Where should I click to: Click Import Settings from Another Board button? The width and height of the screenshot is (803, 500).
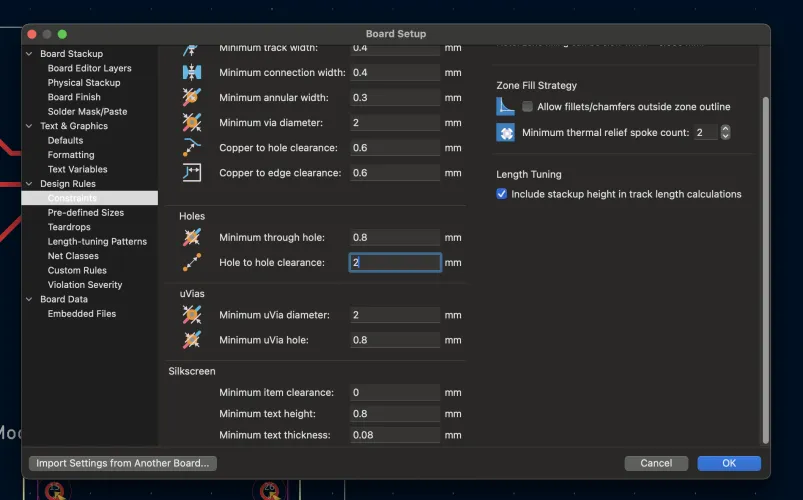[x=123, y=463]
